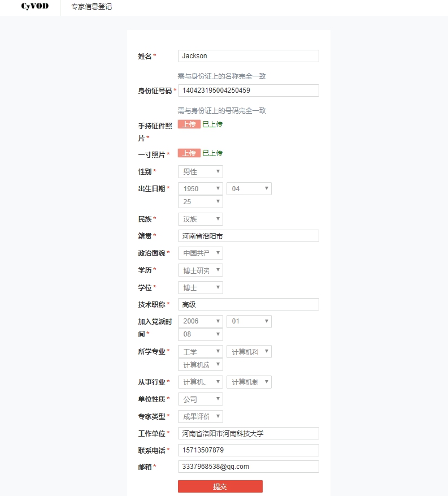Click 已上传 status next to 一寸照片
This screenshot has height=496, width=448.
(212, 153)
